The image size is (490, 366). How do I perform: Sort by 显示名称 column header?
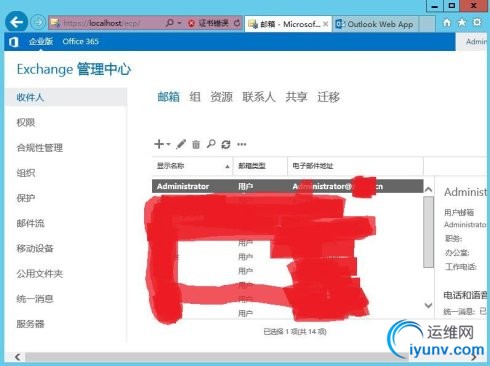tap(193, 166)
